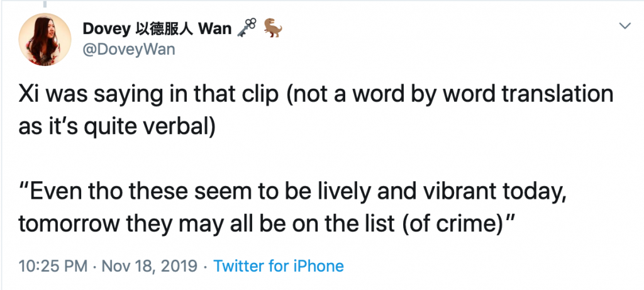Screen dimensions: 644x290
Task: Open the @DoveyWan handle link
Action: [128, 50]
